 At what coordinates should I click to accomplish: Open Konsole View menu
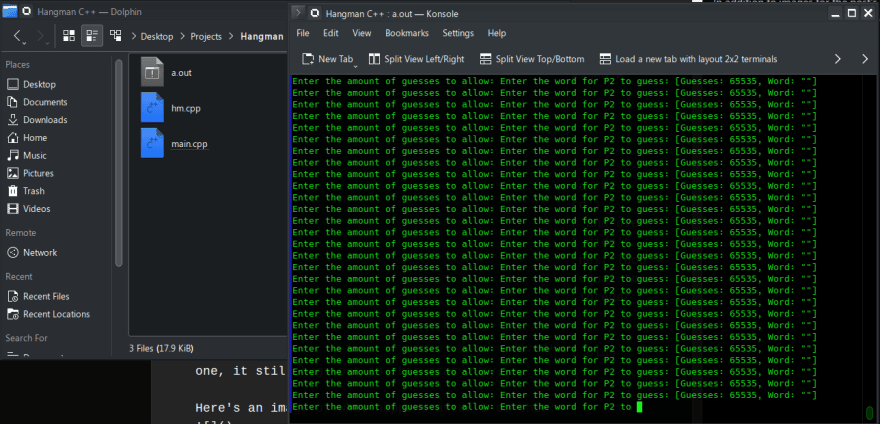point(361,33)
